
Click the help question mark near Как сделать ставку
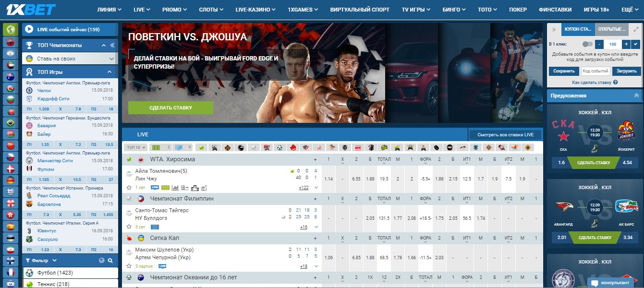coord(615,83)
